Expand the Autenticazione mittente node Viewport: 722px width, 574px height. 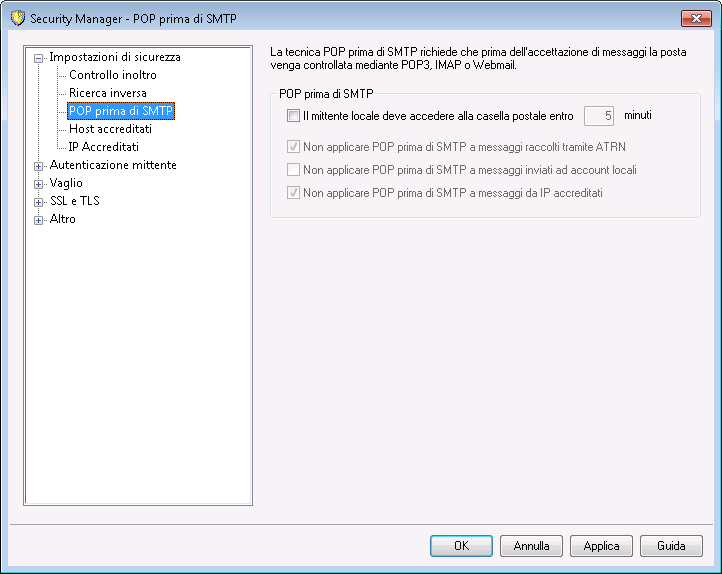tap(39, 166)
